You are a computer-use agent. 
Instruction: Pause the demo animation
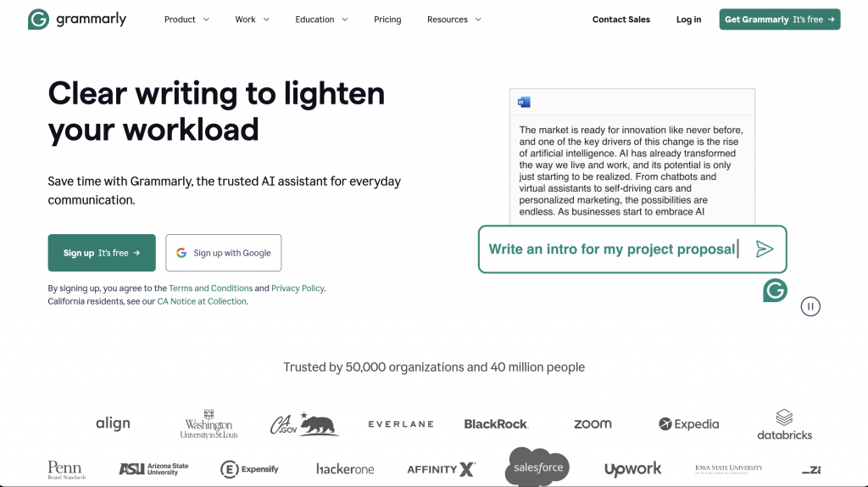pos(810,306)
